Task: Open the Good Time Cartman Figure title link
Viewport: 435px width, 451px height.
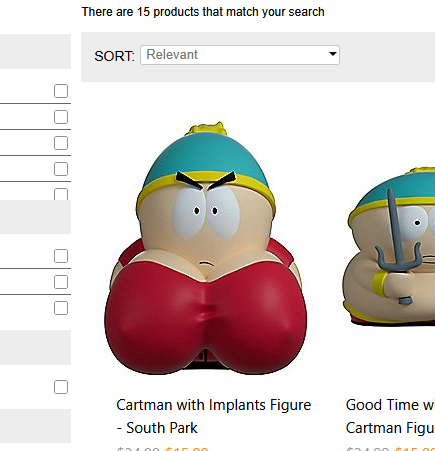Action: pos(390,416)
